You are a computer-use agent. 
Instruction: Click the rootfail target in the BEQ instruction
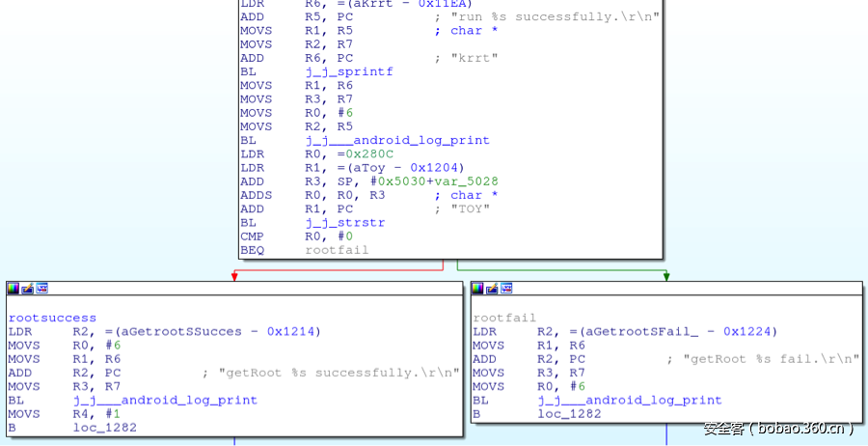pos(337,250)
